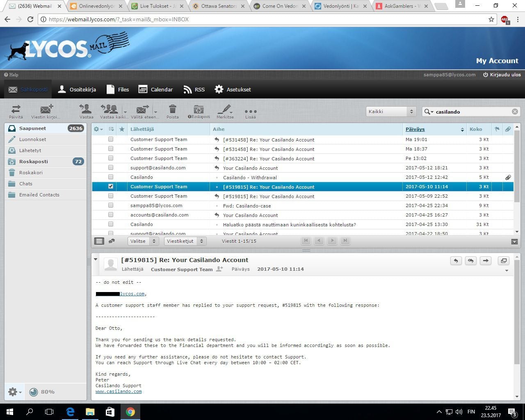Check the box for the 2017-05-12 18:21 message
Screen dimensions: 525x420
point(111,168)
